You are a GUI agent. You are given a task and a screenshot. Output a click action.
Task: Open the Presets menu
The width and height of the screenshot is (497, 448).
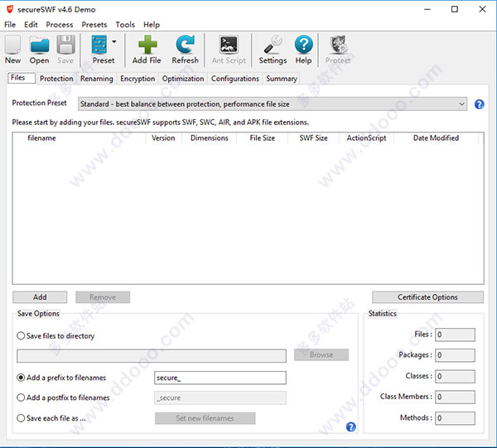(x=94, y=25)
